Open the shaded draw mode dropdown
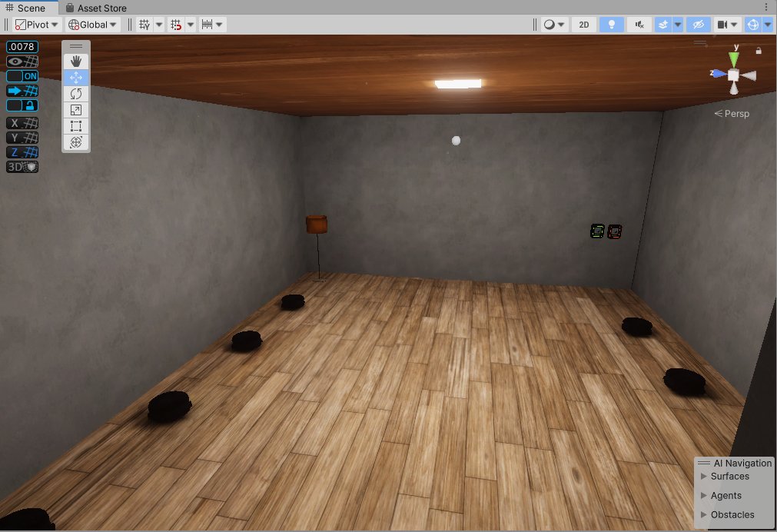The image size is (777, 532). [554, 25]
